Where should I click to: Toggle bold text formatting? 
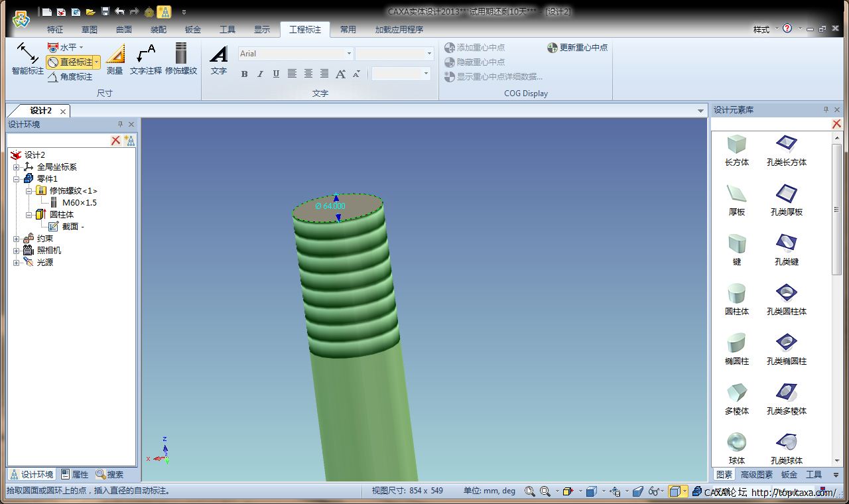(244, 74)
